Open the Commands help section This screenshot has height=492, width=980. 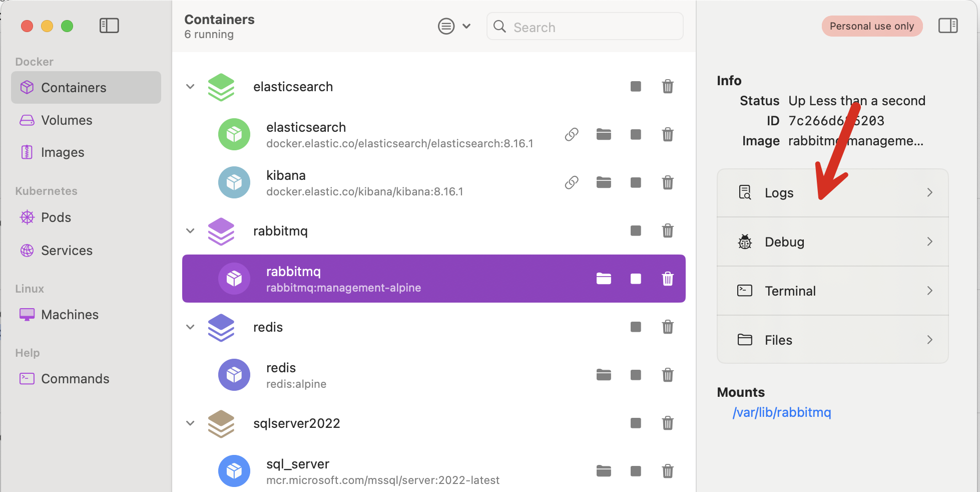click(75, 379)
